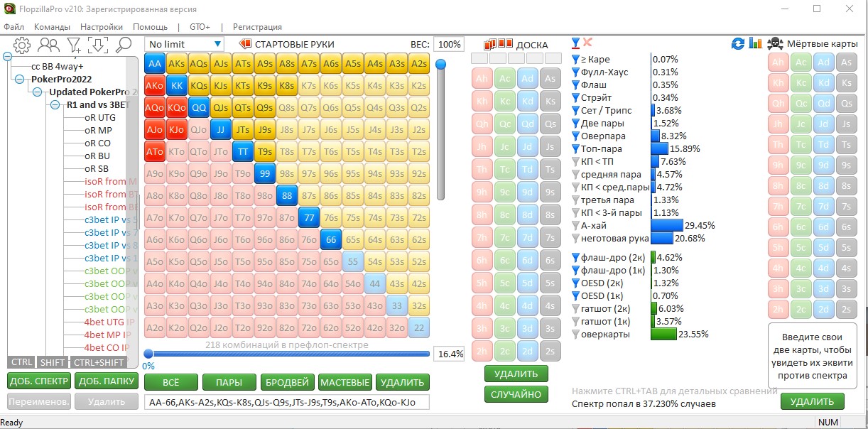Collapse the R1 and vs 3BET node
This screenshot has width=868, height=429.
tap(55, 105)
